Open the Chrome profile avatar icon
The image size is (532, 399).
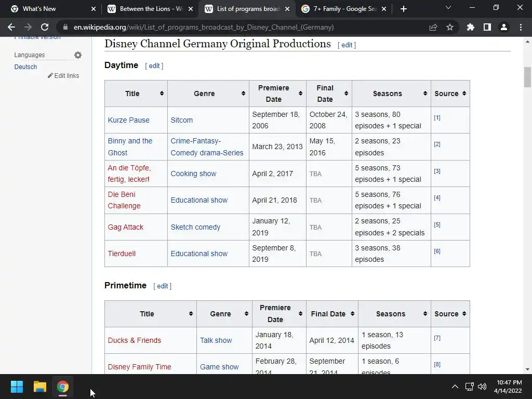point(504,27)
